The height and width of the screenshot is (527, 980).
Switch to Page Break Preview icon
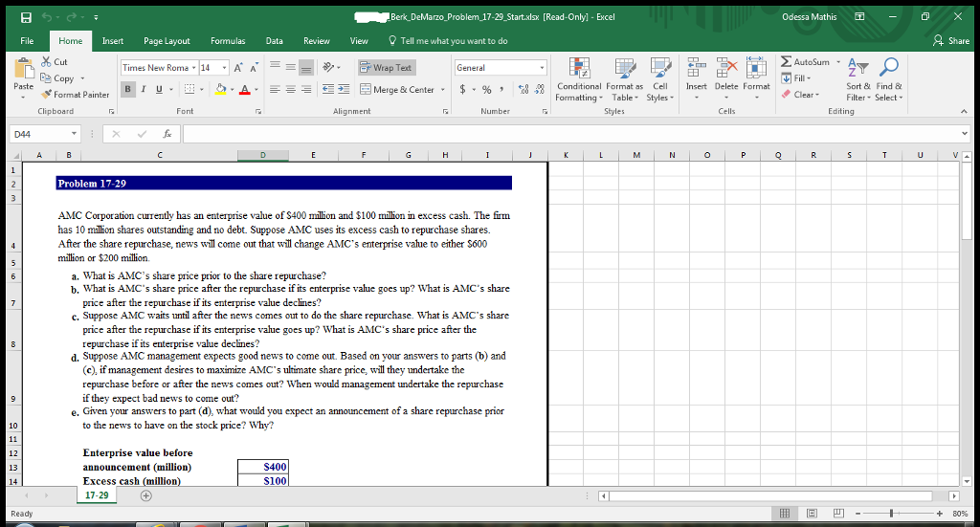click(x=838, y=514)
